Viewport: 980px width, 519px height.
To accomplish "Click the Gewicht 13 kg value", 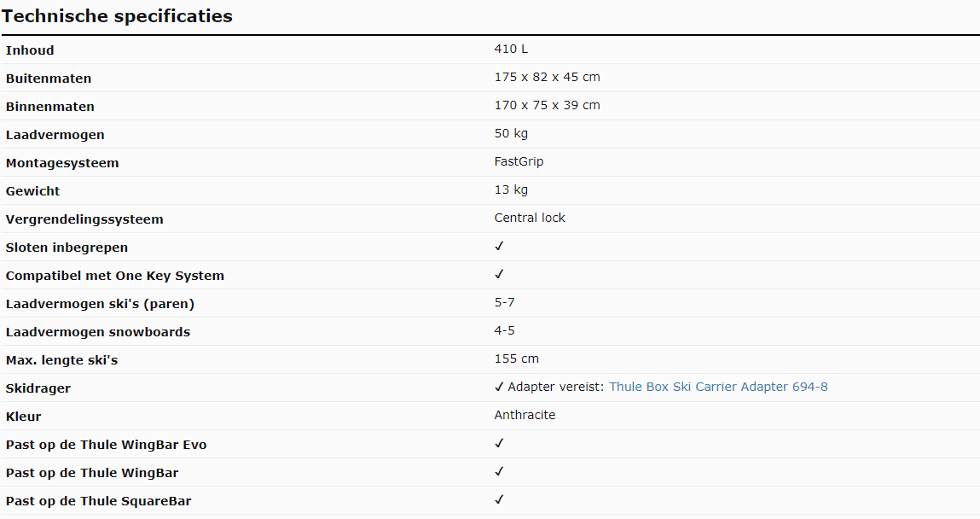I will 511,190.
